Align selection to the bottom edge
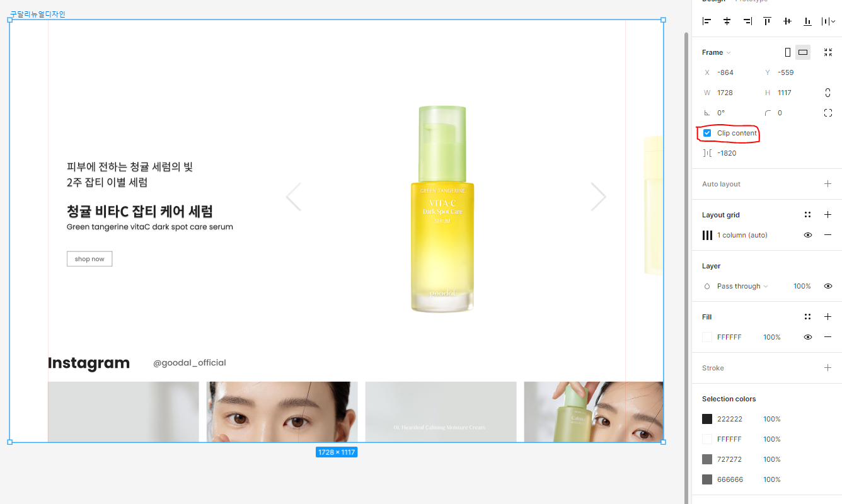 click(807, 21)
